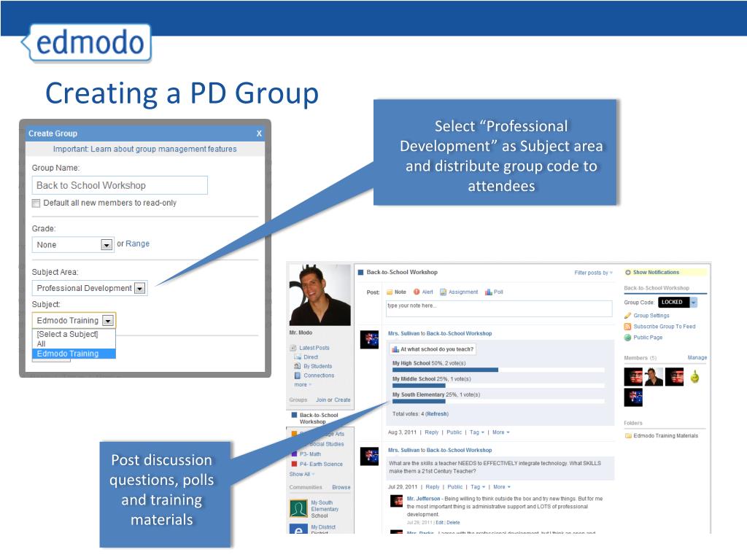Screen dimensions: 747x560
Task: Click 'Learn about group management features' link
Action: (163, 149)
